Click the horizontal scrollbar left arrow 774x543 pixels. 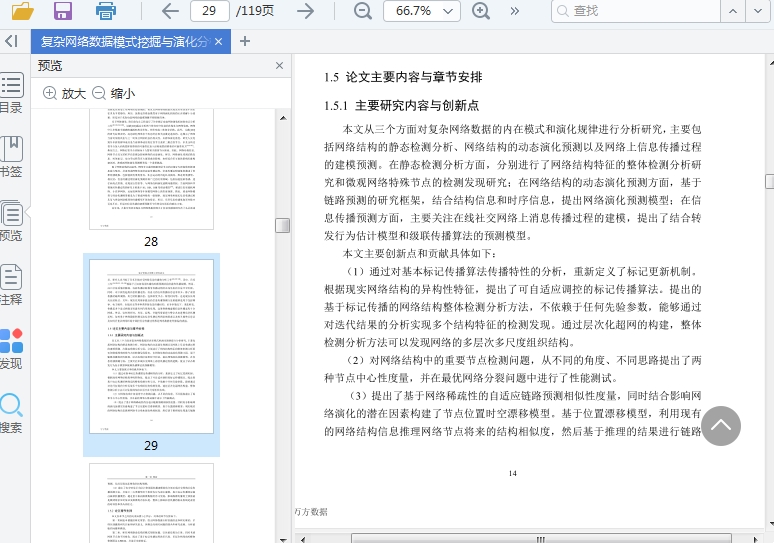click(303, 539)
